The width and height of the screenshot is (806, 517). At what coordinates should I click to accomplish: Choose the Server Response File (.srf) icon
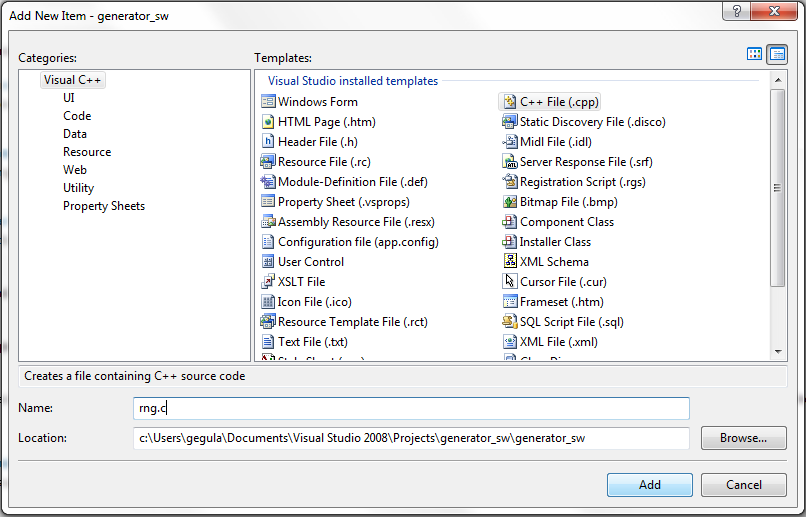point(509,162)
